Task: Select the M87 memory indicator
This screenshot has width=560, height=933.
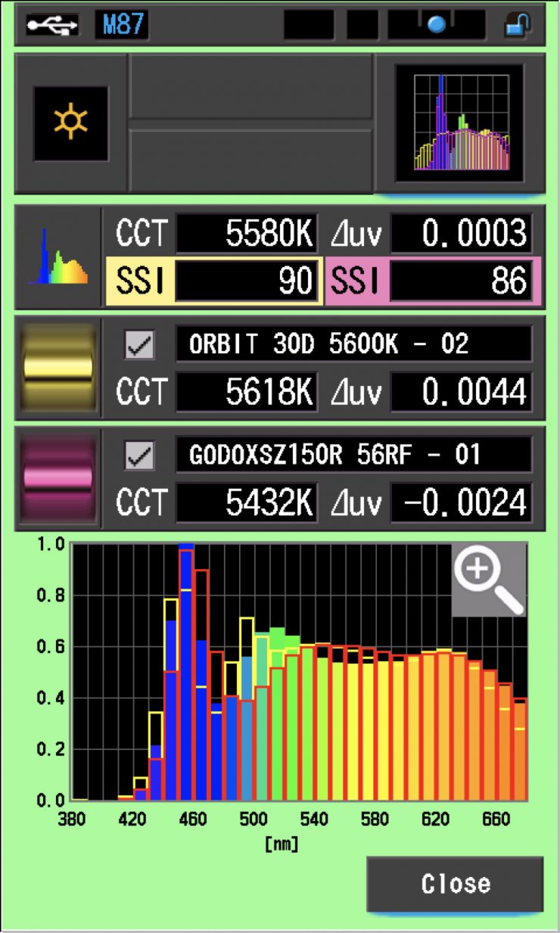Action: pos(121,25)
